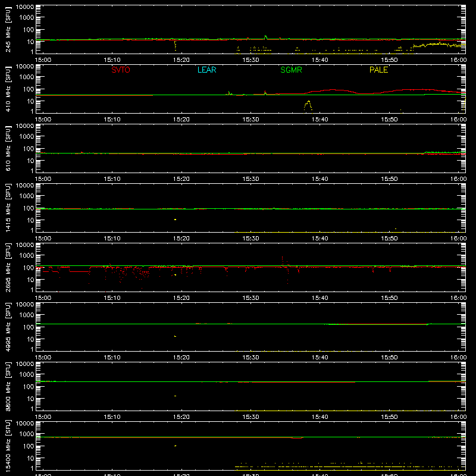The height and width of the screenshot is (476, 476).
Task: Select the 245 MHz [SFU] axis title
Action: [8, 29]
